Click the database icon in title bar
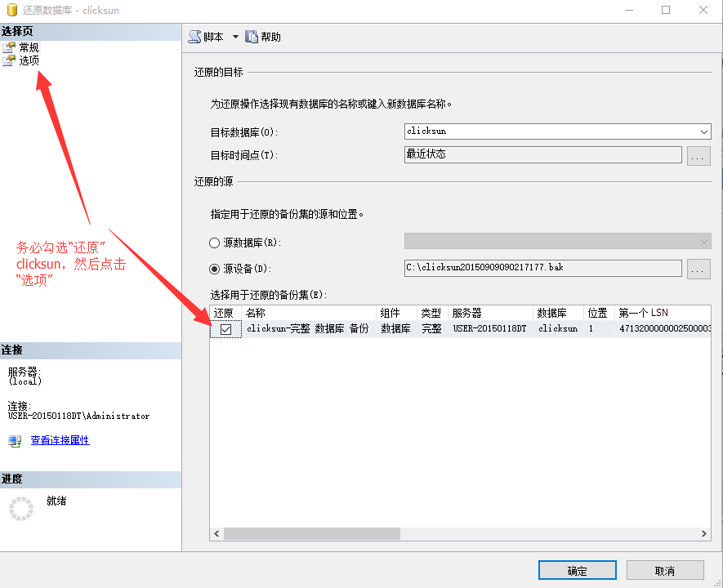The width and height of the screenshot is (723, 588). [11, 10]
